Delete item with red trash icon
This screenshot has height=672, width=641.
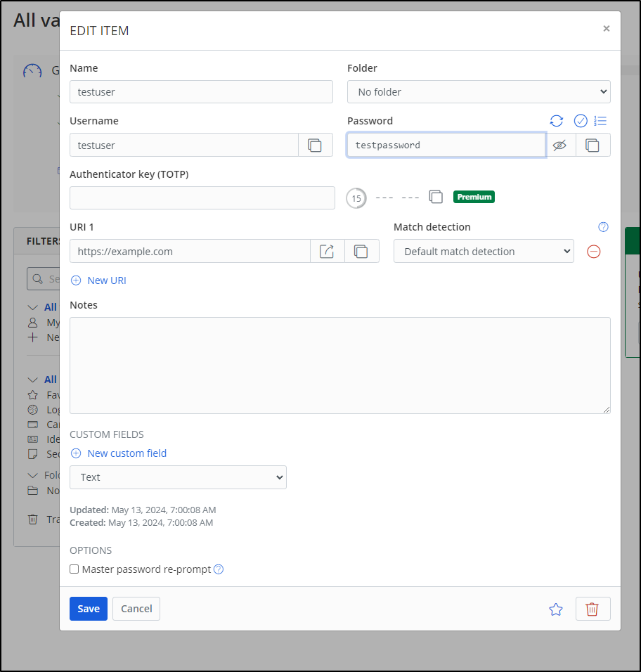point(593,609)
